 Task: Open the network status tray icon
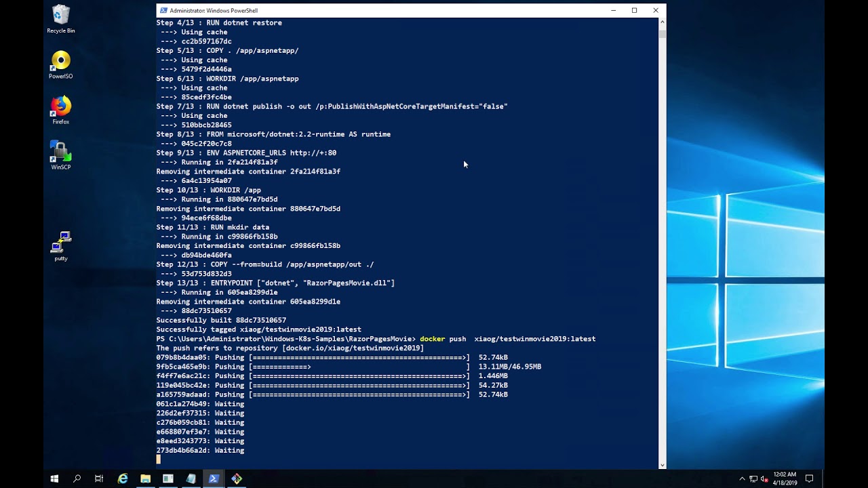tap(753, 479)
